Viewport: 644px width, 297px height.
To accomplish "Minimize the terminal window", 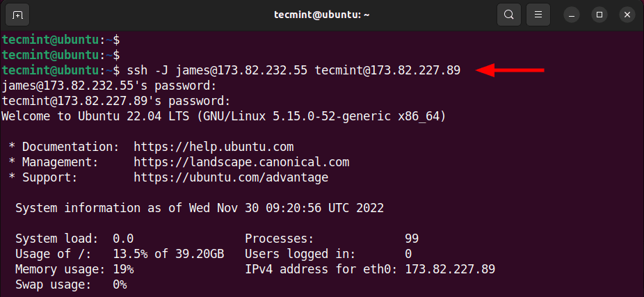I will pyautogui.click(x=571, y=15).
